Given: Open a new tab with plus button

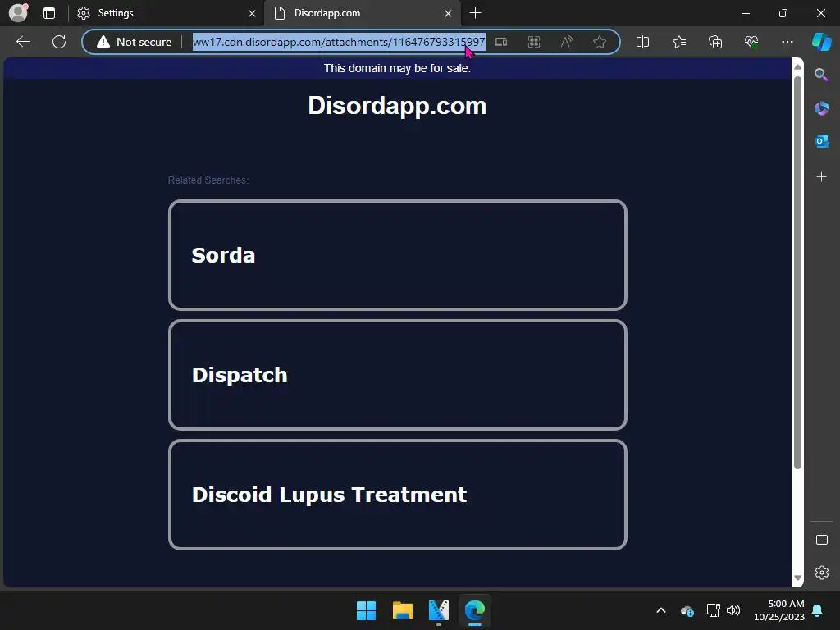Looking at the screenshot, I should pyautogui.click(x=475, y=13).
